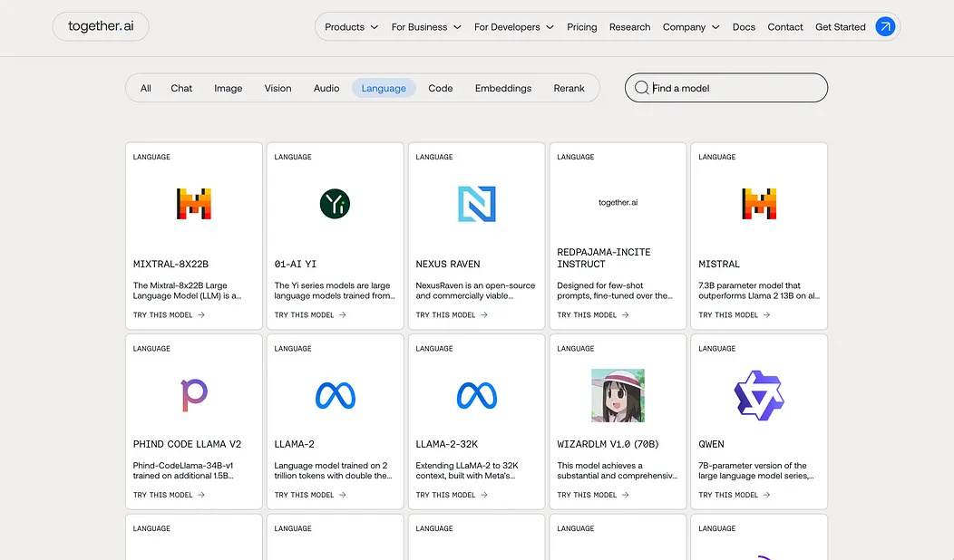Open the Docs link
The height and width of the screenshot is (560, 954).
click(x=744, y=27)
